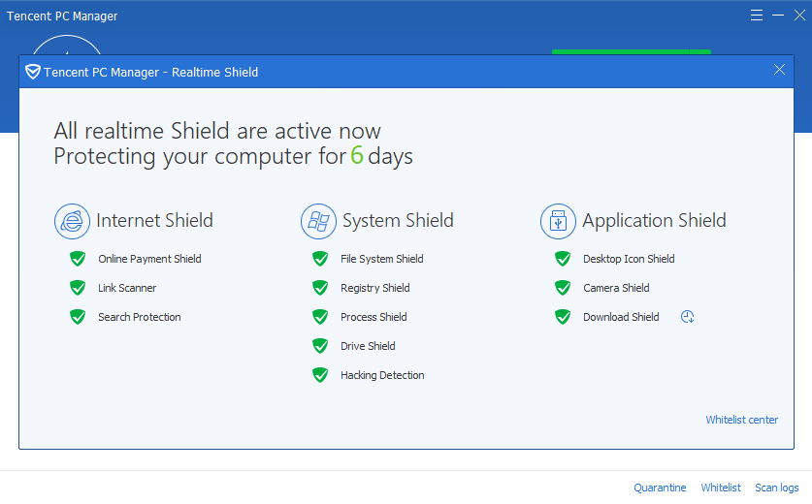Click the green shield beside Camera Shield
812x504 pixels.
(x=563, y=288)
